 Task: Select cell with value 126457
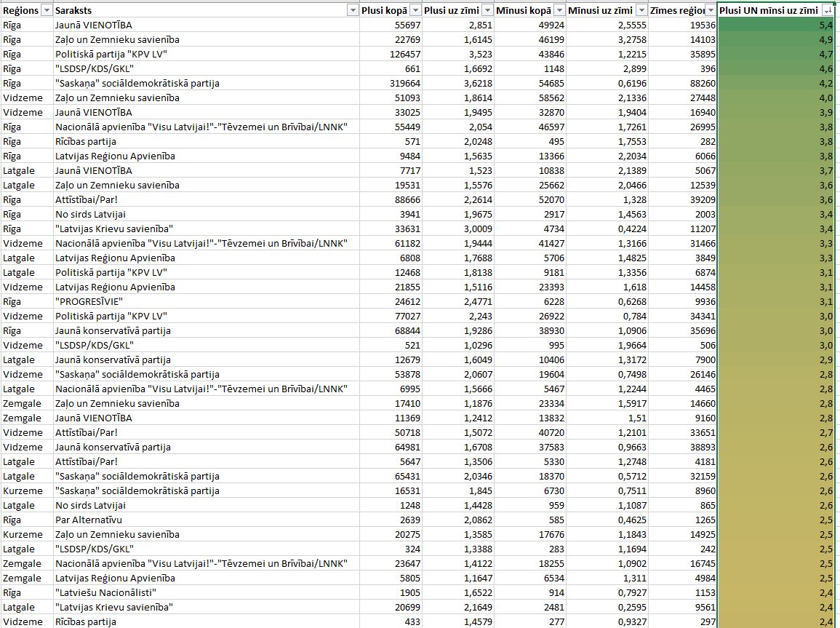tap(391, 54)
